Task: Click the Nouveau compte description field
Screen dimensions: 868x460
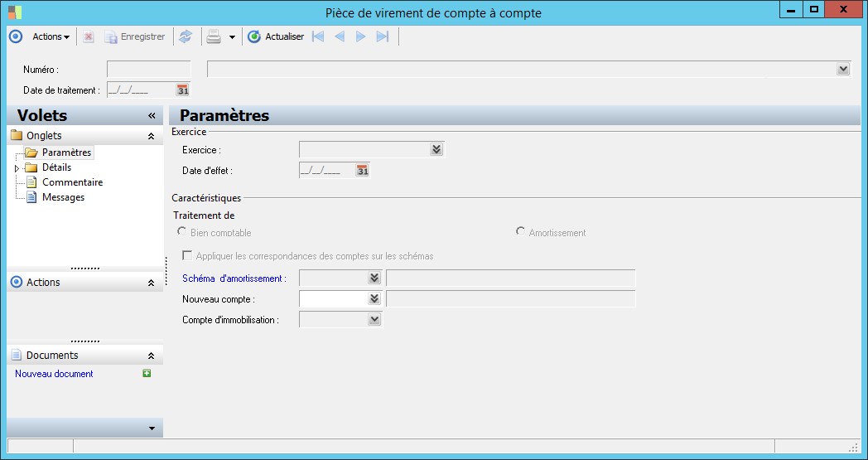Action: coord(510,298)
